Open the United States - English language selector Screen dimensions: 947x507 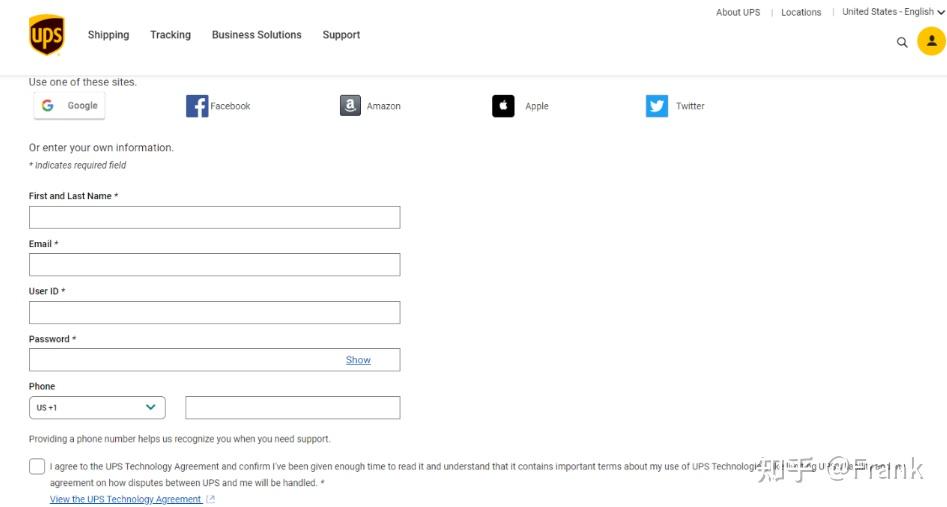point(893,11)
